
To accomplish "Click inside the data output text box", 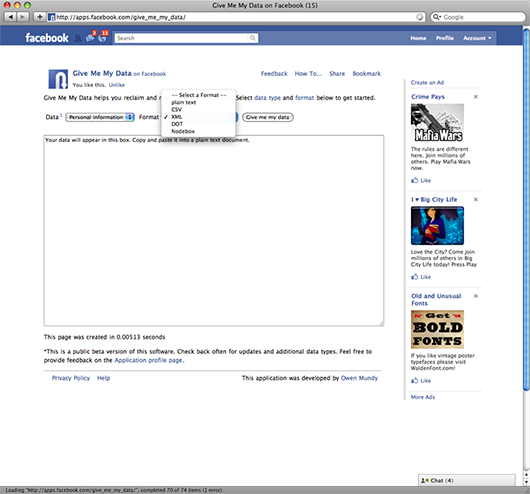I will (x=214, y=231).
